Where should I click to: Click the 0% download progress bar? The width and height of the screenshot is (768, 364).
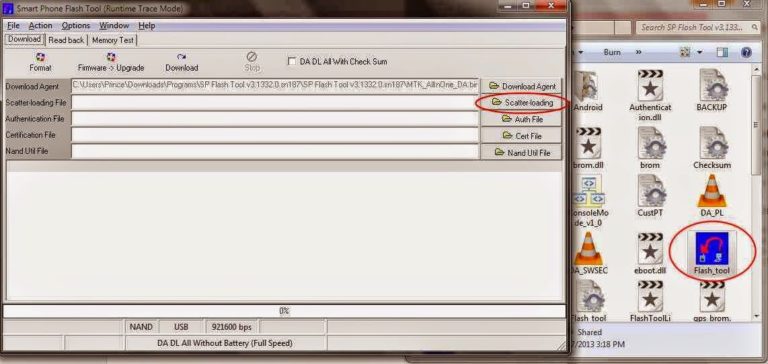click(x=284, y=311)
